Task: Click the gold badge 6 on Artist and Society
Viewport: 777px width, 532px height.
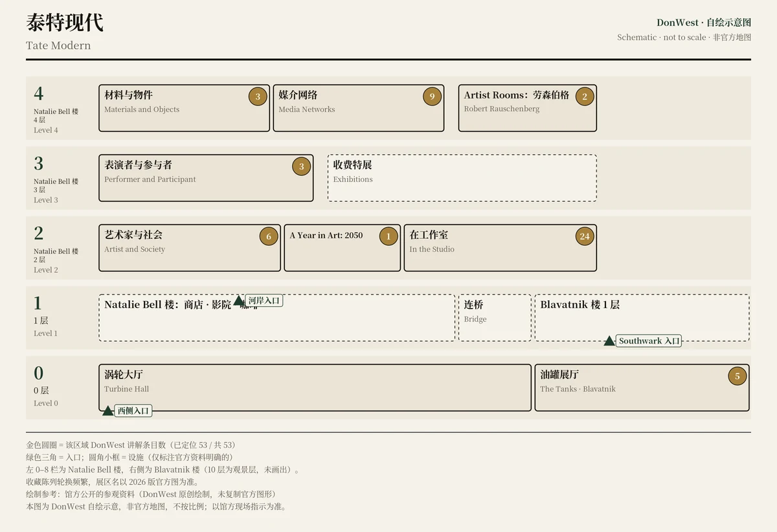Action: pyautogui.click(x=269, y=237)
